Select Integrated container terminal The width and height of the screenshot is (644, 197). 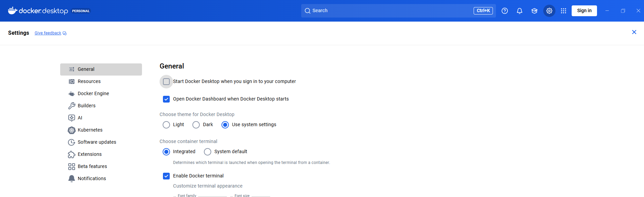click(166, 152)
